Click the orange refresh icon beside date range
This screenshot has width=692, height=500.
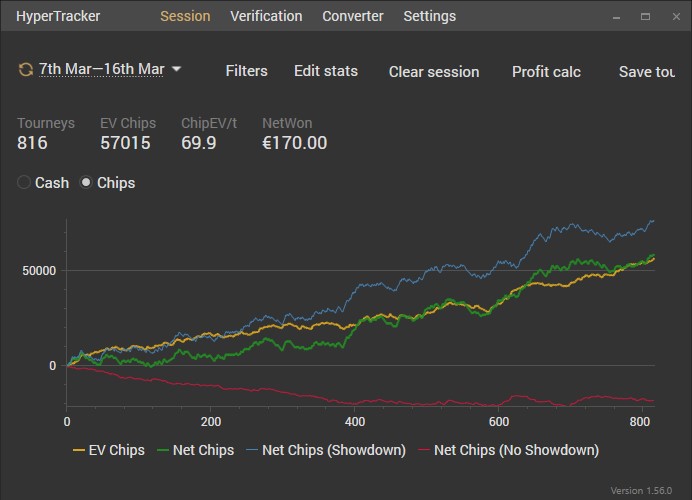pyautogui.click(x=25, y=70)
